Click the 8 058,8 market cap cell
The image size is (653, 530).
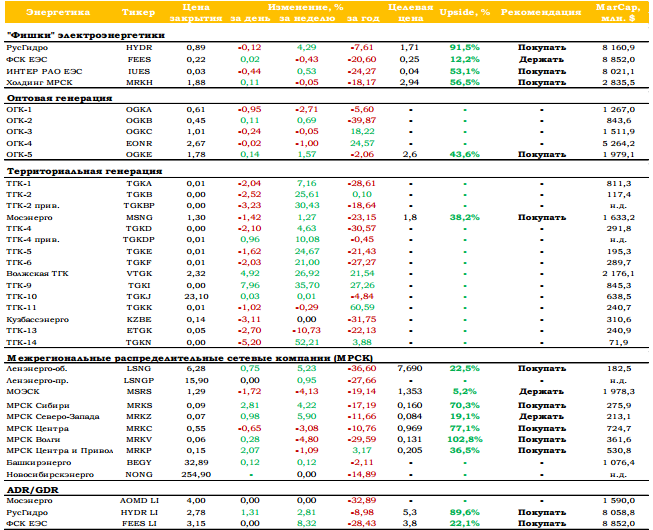pos(618,513)
